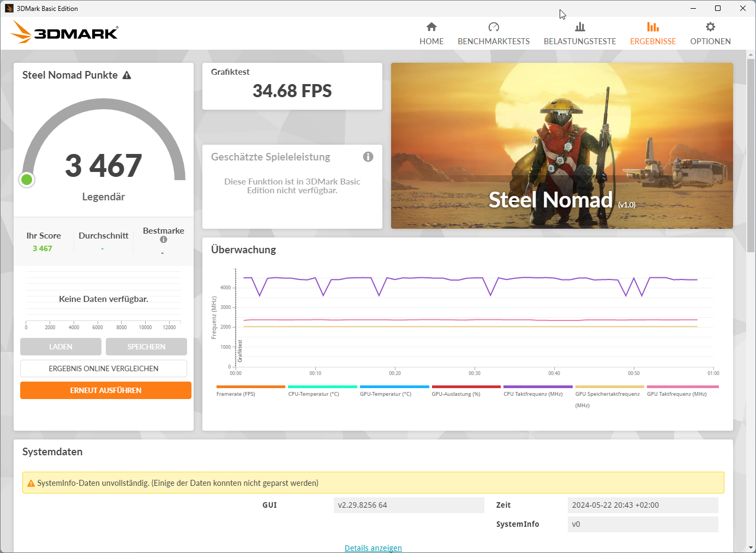Click the SystemInfo-Daten unvollständig warning banner
The width and height of the screenshot is (756, 553).
pyautogui.click(x=373, y=483)
